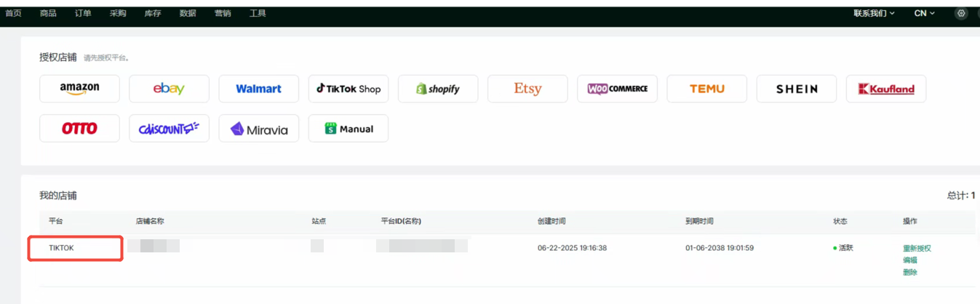Click the creation time 06-22-2025 19:16:38
This screenshot has height=304, width=980.
[x=572, y=248]
